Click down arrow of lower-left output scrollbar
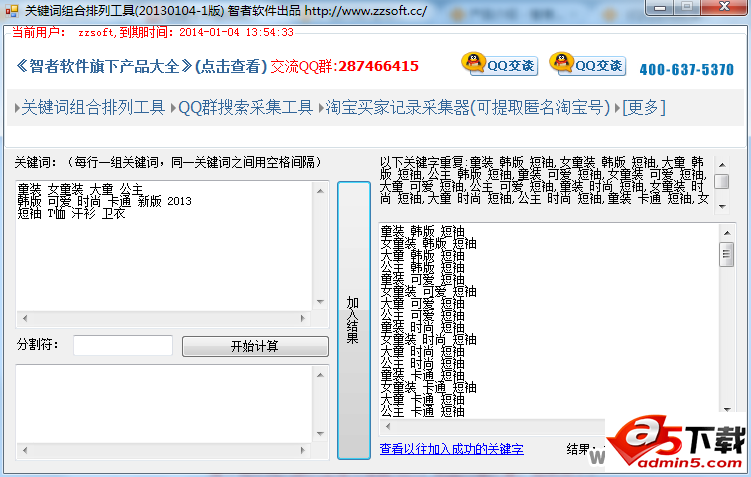The height and width of the screenshot is (477, 751). click(320, 434)
